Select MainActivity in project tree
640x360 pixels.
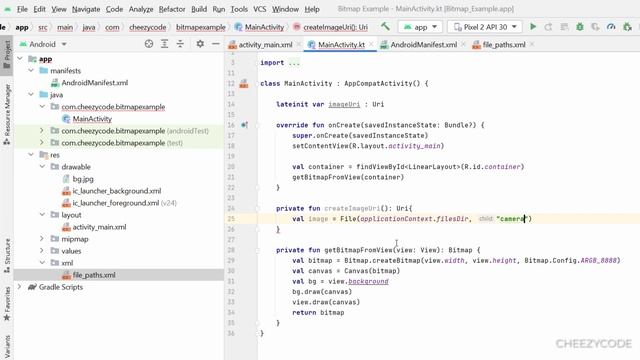[92, 119]
